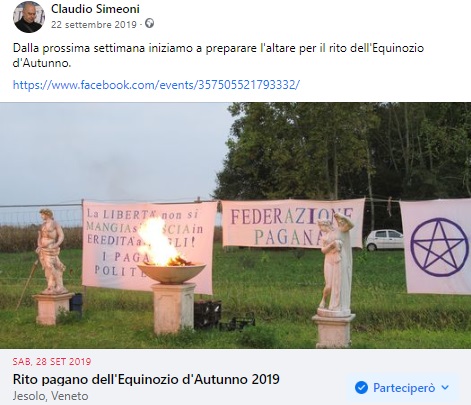Click the SAB, 28 SET 2019 date label
Viewport: 471px width, 405px height.
(x=52, y=362)
